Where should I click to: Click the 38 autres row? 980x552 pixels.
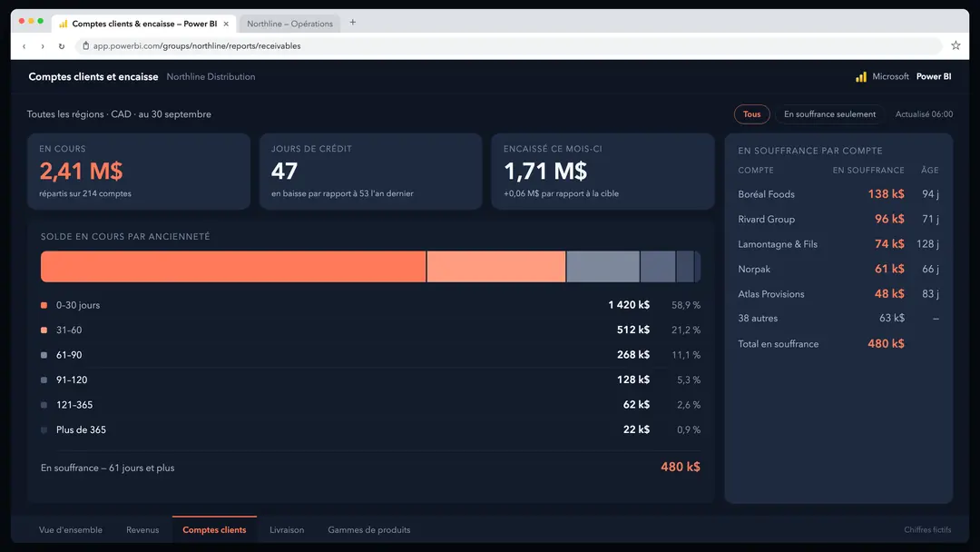838,318
